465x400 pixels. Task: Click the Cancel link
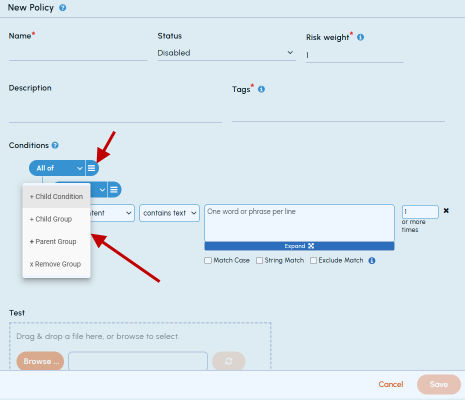(x=391, y=384)
